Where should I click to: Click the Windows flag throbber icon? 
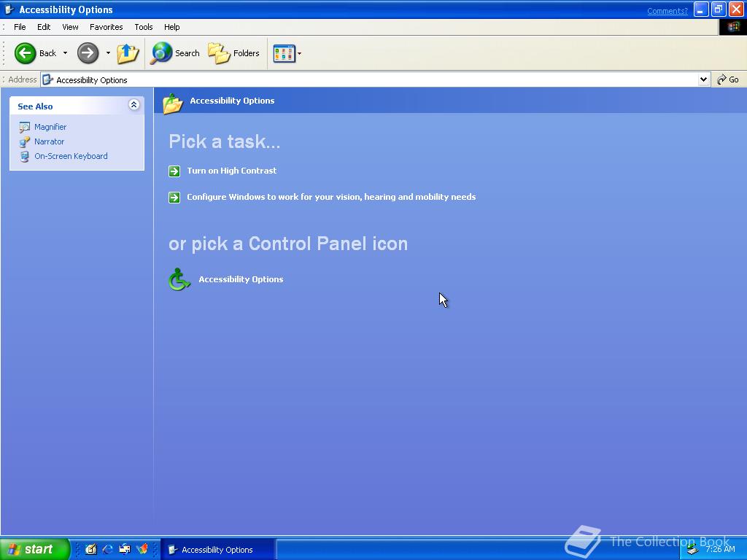[732, 27]
